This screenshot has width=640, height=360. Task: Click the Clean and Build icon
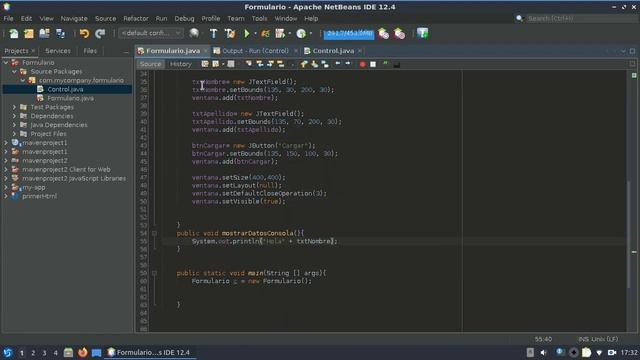(x=230, y=33)
